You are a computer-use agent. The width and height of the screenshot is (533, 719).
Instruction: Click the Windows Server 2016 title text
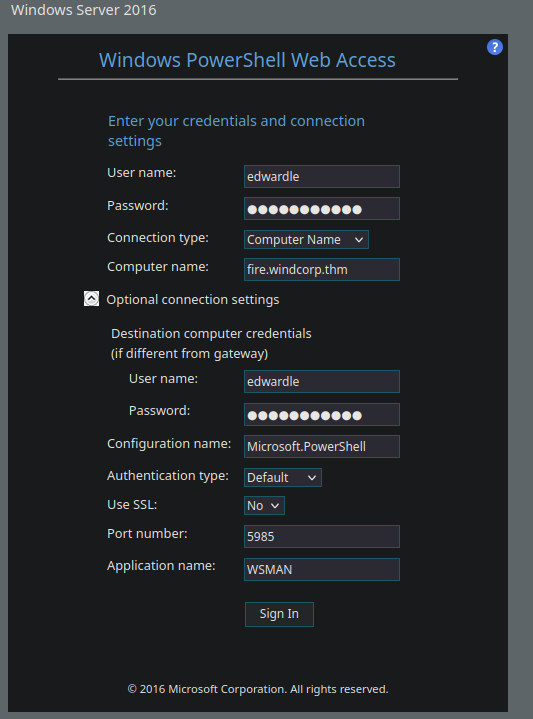pos(83,10)
